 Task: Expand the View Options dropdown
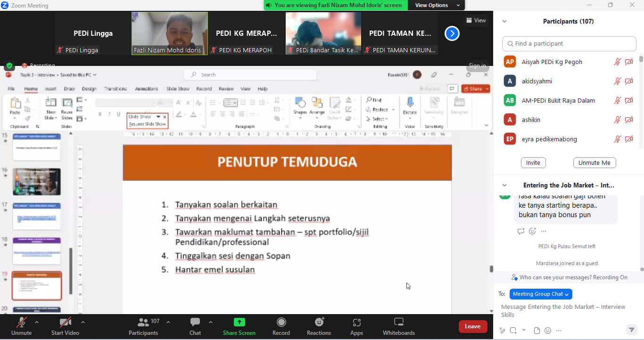[x=437, y=5]
